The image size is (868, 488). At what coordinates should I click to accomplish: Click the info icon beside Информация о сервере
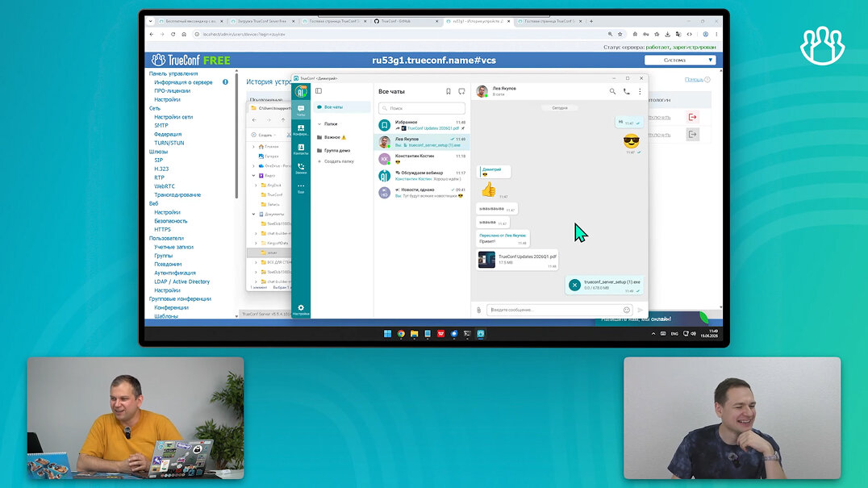(225, 82)
